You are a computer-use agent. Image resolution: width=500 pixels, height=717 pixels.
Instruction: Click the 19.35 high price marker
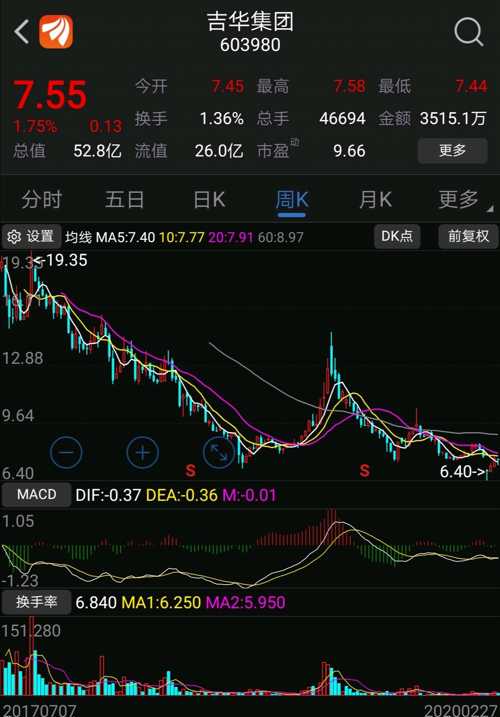60,260
